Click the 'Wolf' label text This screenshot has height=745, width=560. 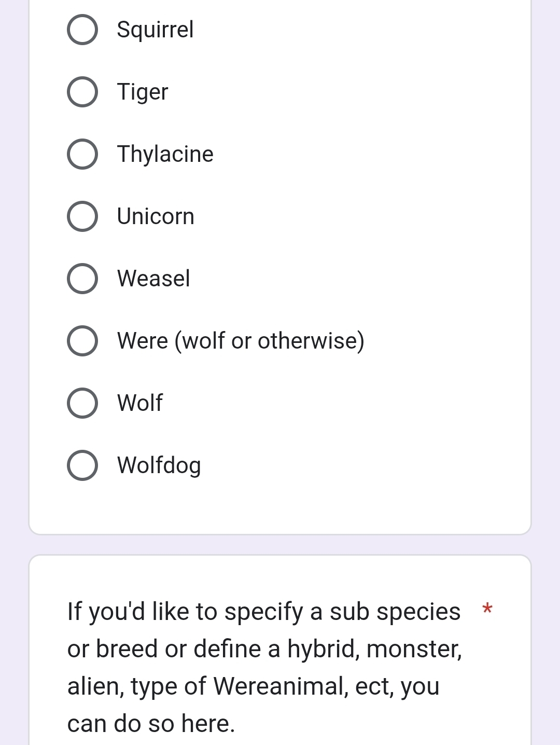(140, 403)
